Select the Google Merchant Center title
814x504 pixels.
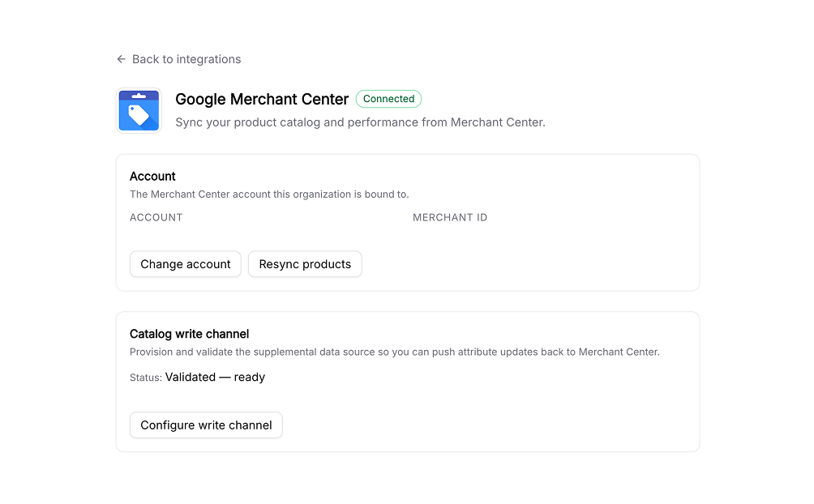[262, 99]
